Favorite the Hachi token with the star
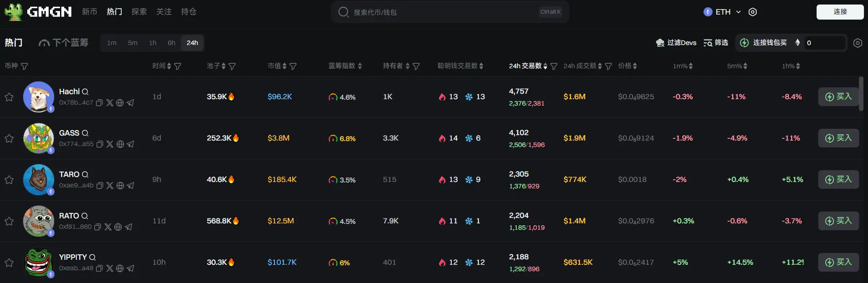Viewport: 868px width, 283px height. [x=9, y=97]
